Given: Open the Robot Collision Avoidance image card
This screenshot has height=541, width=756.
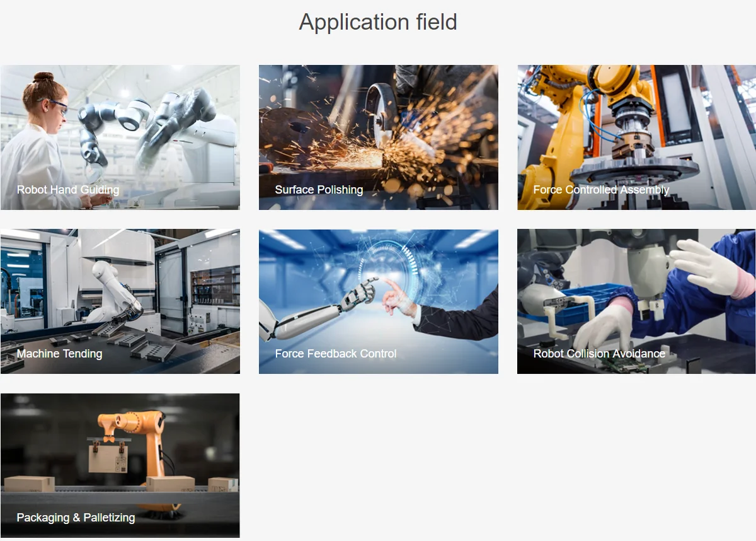Looking at the screenshot, I should (636, 301).
